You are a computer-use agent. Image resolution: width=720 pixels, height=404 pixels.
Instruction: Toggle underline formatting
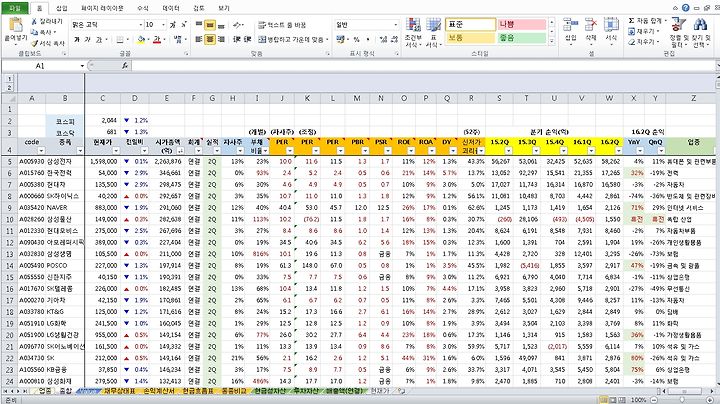[x=98, y=40]
